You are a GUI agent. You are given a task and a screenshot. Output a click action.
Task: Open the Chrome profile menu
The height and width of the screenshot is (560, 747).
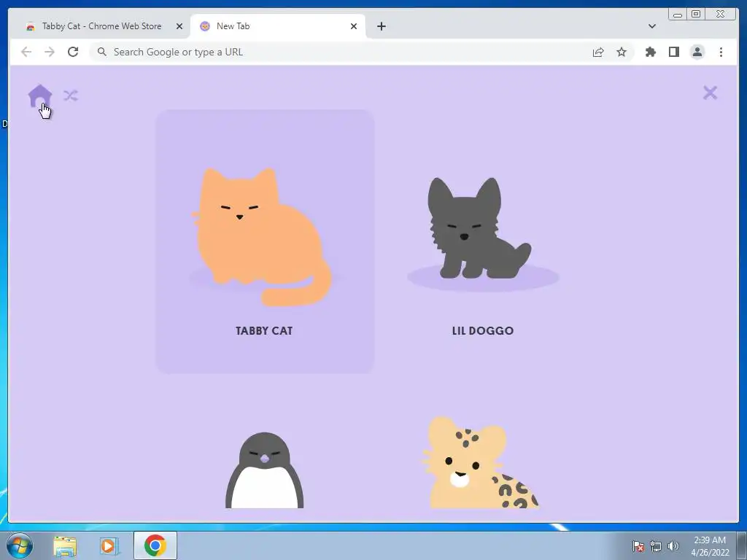point(697,52)
